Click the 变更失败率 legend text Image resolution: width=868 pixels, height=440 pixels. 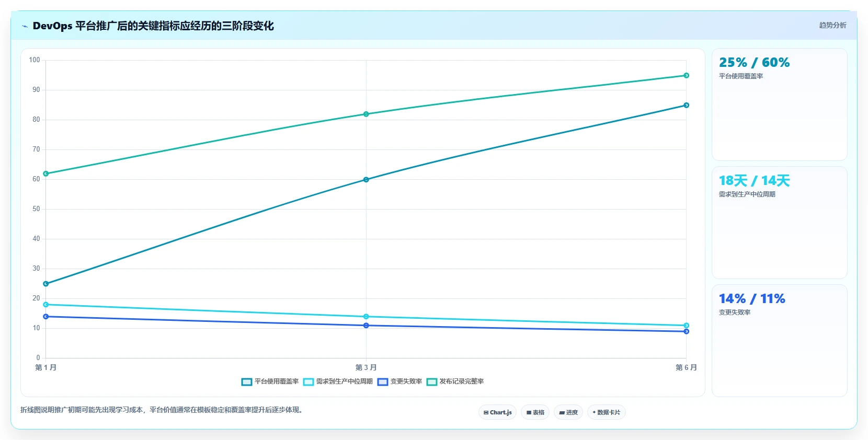click(x=406, y=381)
